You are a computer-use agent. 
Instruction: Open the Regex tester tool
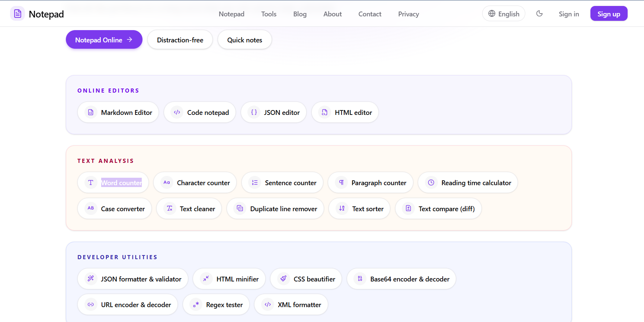[216, 305]
